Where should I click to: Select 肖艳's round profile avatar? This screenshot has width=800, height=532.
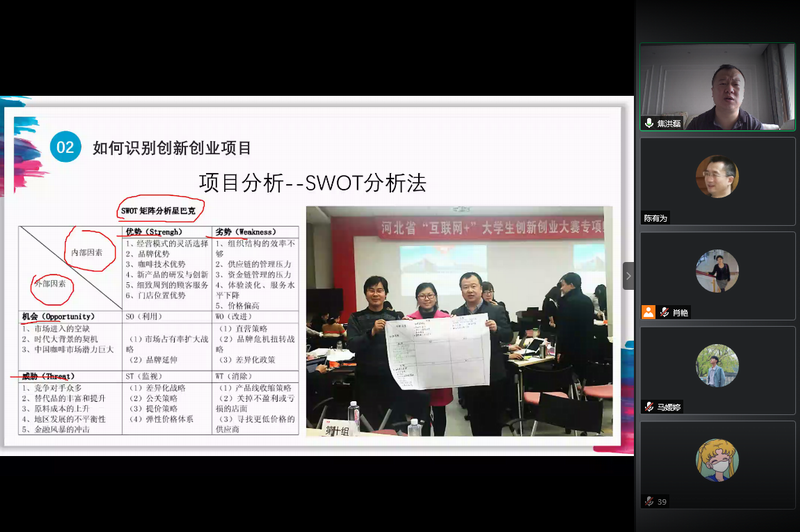coord(717,271)
